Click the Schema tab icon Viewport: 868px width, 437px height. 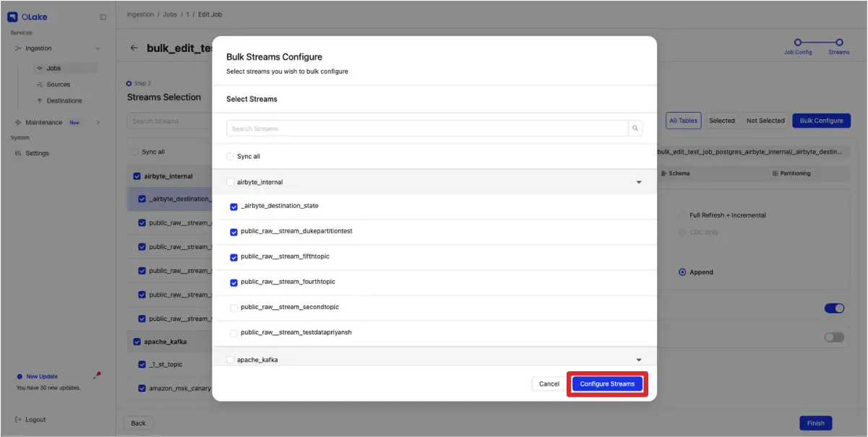pos(664,173)
